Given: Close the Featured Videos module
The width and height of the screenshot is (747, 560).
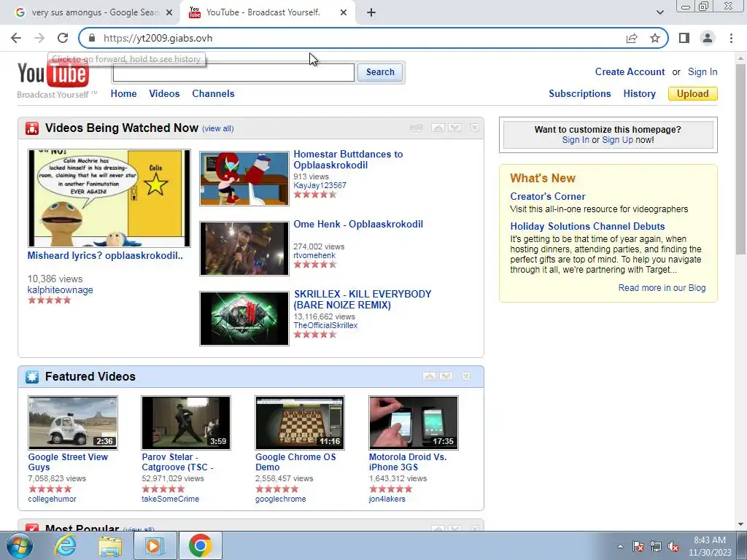Looking at the screenshot, I should coord(466,376).
